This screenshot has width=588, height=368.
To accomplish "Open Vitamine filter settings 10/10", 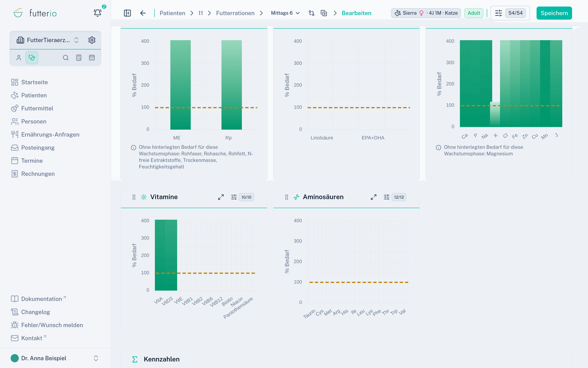I will pyautogui.click(x=242, y=197).
